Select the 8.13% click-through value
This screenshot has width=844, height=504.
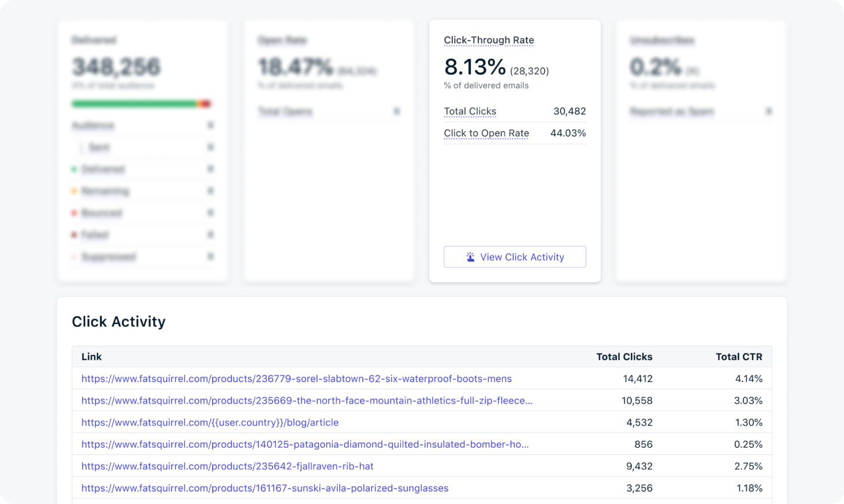click(x=475, y=67)
